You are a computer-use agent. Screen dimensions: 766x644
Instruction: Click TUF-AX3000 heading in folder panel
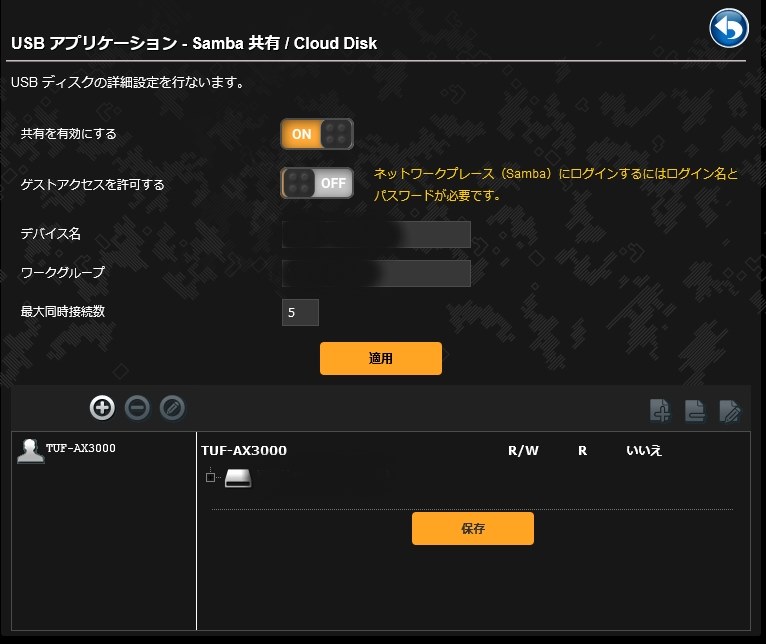coord(244,451)
